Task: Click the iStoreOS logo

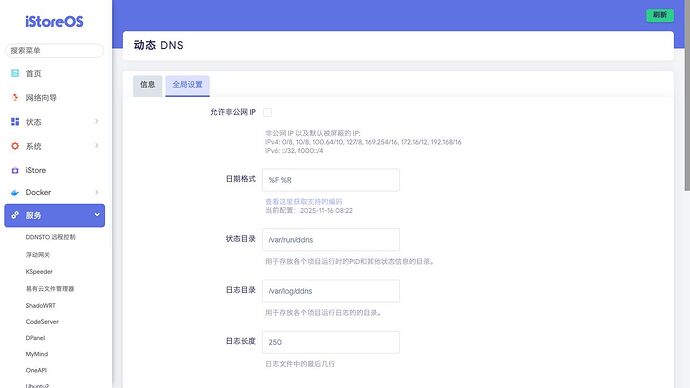Action: click(x=54, y=22)
